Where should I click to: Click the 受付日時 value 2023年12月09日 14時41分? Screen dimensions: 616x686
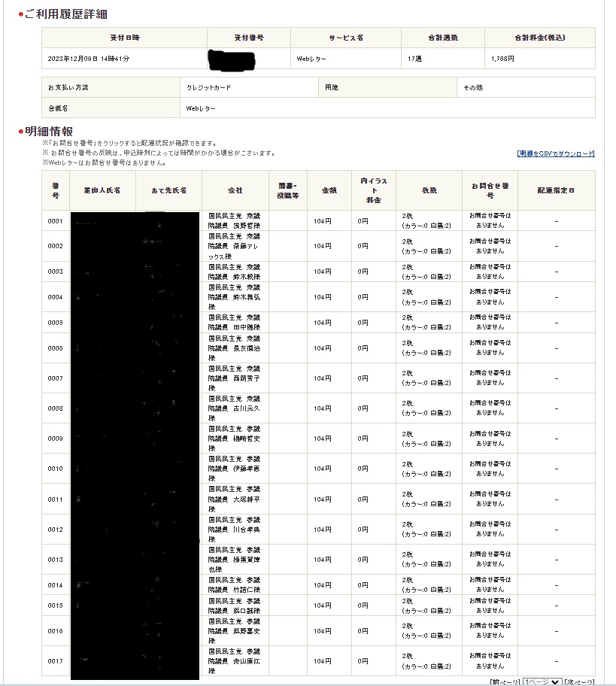click(x=89, y=58)
